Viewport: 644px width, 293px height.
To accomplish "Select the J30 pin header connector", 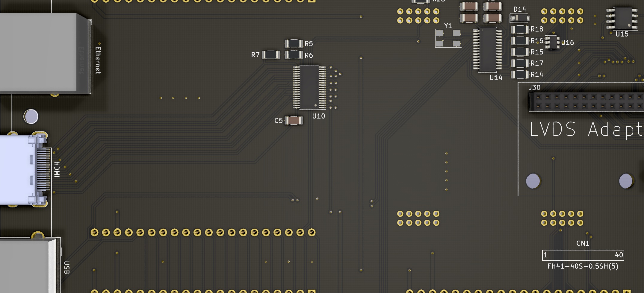I will coord(586,102).
